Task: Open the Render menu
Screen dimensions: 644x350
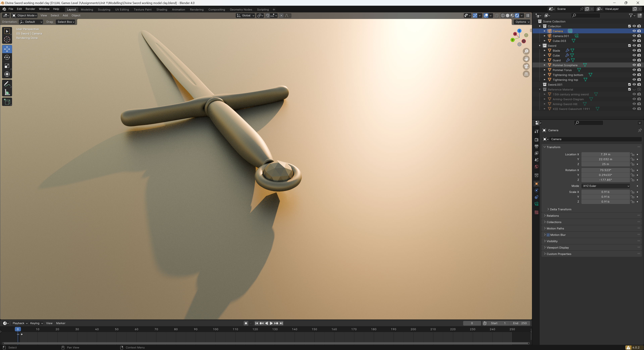Action: [30, 9]
